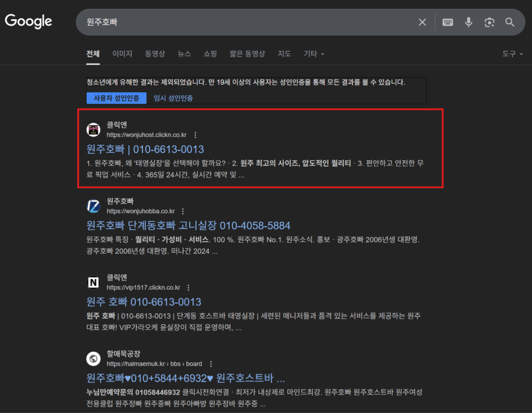Click site name 클릭엔 above vip1517 URL
Viewport: 532px width, 413px height.
point(117,277)
